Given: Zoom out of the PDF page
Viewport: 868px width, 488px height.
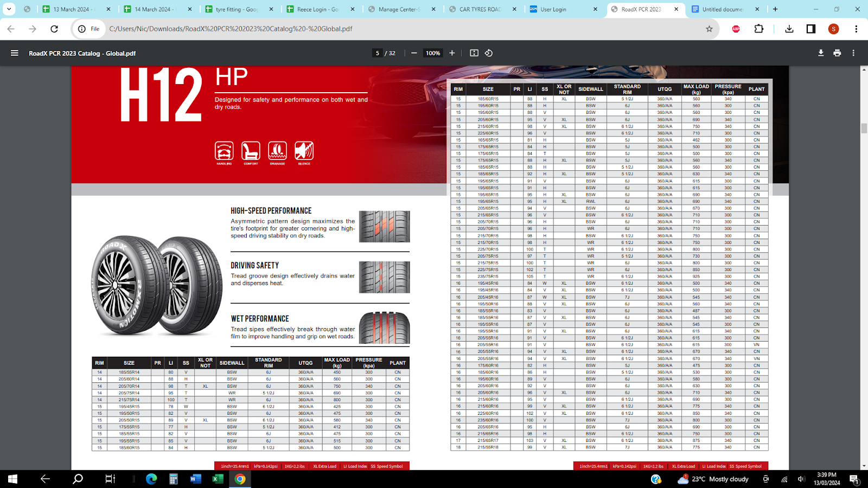Looking at the screenshot, I should click(414, 53).
